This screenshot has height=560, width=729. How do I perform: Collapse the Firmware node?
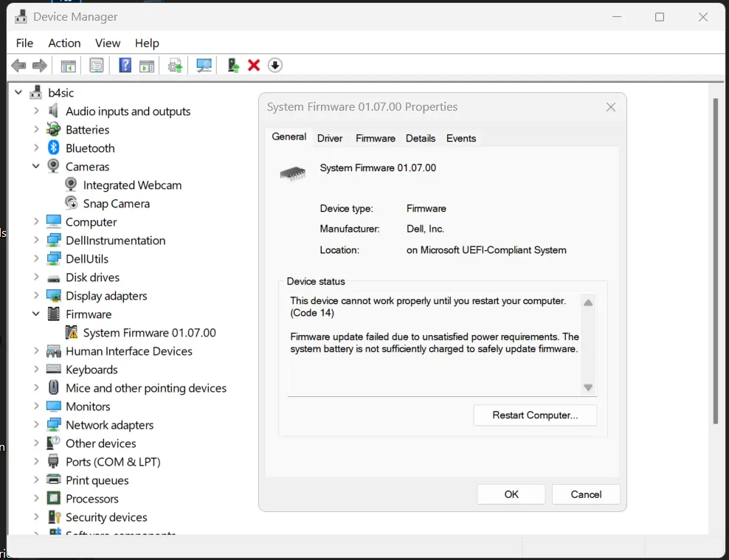36,314
